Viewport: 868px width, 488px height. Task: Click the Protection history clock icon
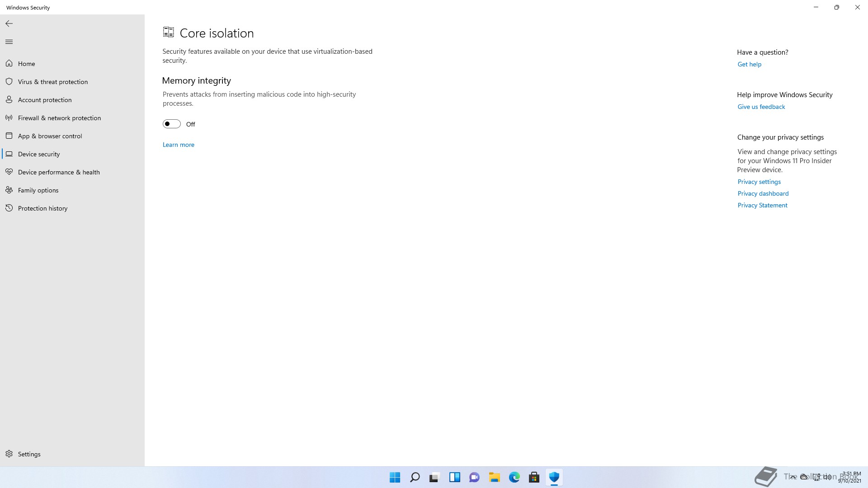[9, 208]
